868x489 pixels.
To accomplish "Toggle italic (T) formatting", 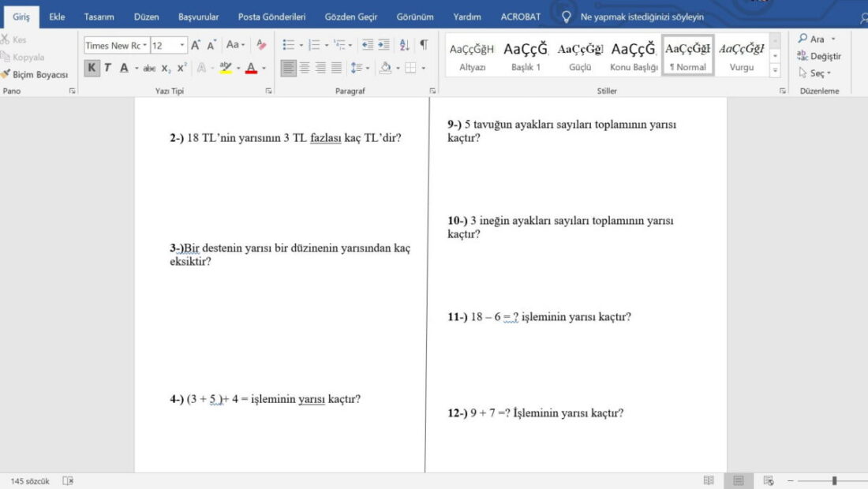I will [107, 68].
